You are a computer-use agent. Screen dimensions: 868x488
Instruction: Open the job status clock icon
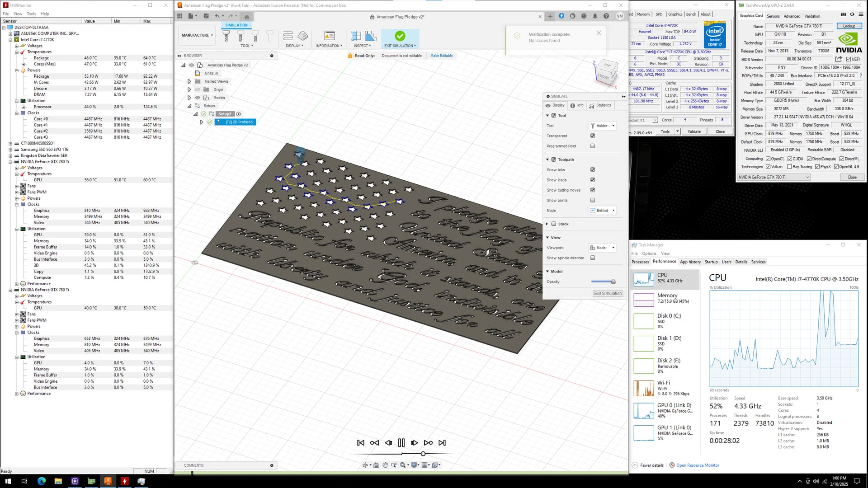[x=584, y=16]
